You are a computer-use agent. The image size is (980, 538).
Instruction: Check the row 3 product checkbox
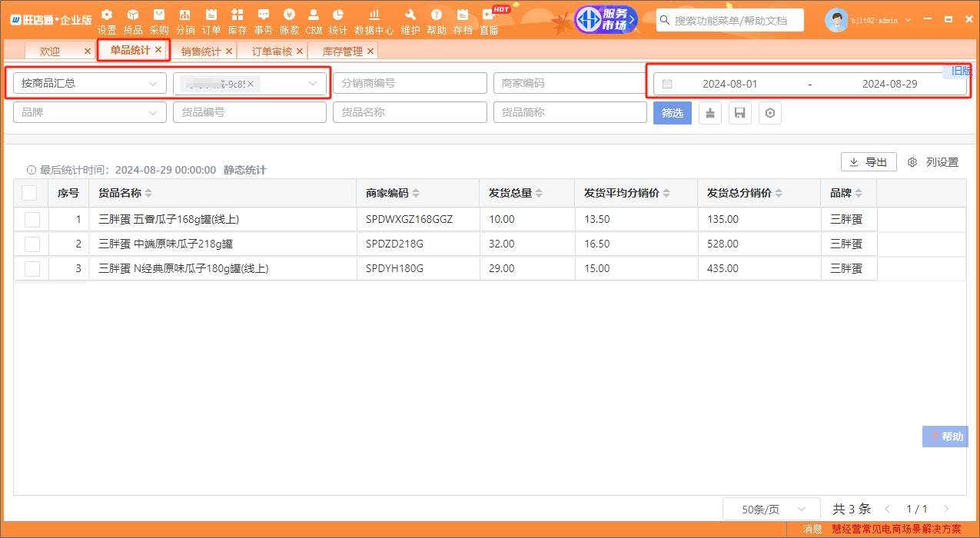point(32,269)
